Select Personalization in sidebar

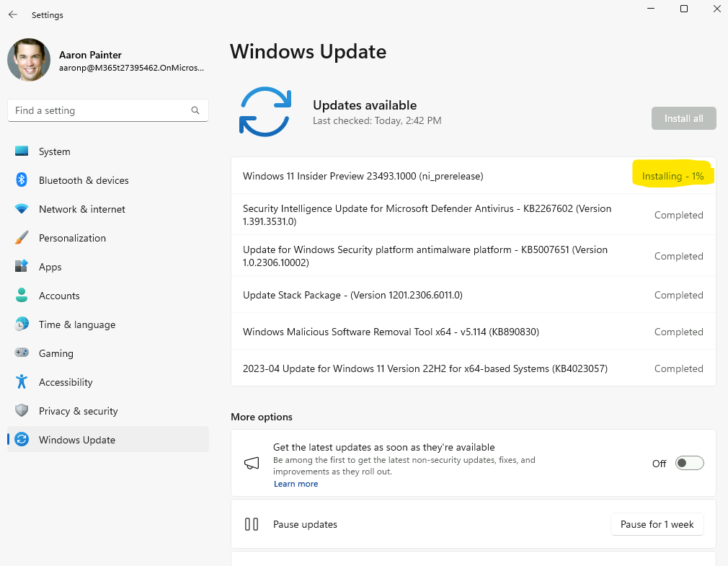pos(107,238)
